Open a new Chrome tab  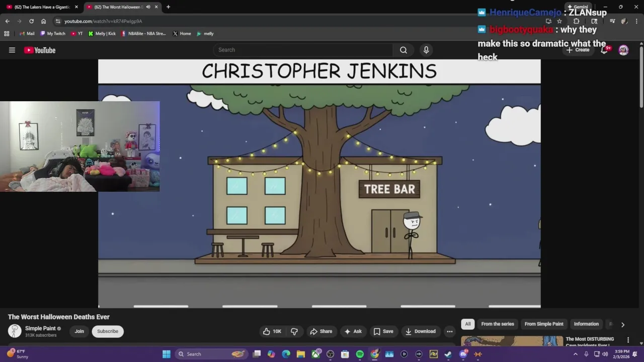pos(168,7)
